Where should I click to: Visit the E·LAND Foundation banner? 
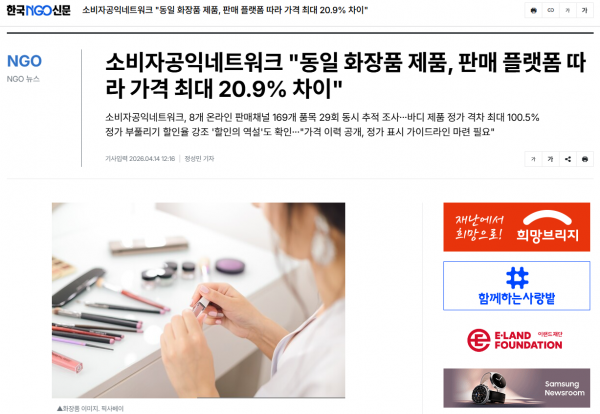[515, 340]
